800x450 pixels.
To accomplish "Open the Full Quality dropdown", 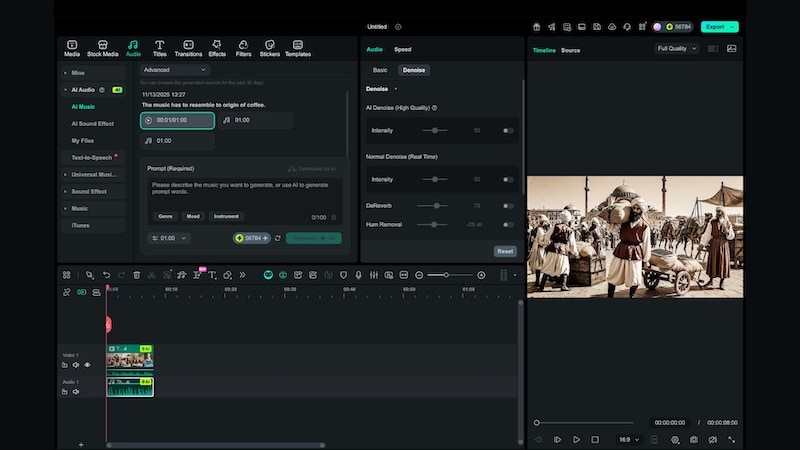I will [677, 48].
